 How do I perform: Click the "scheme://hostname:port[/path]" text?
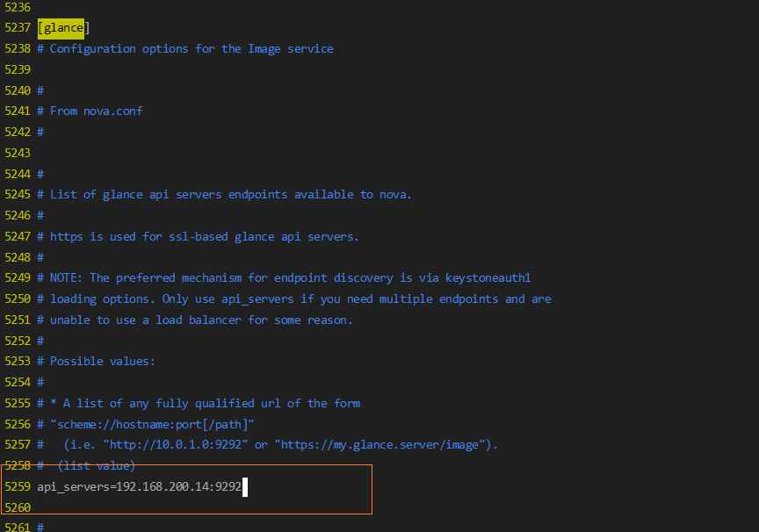coord(152,423)
